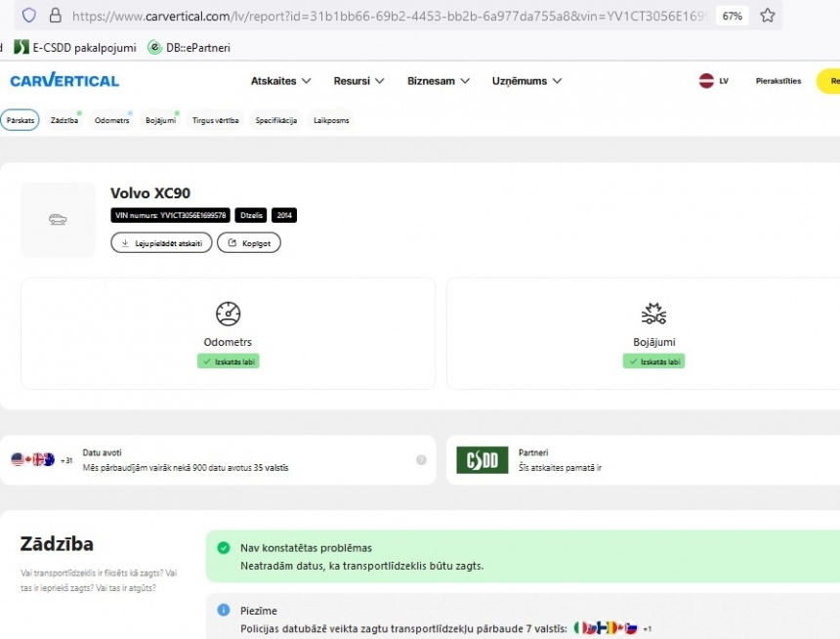The height and width of the screenshot is (639, 840).
Task: Bookmark page with the star icon
Action: point(767,16)
